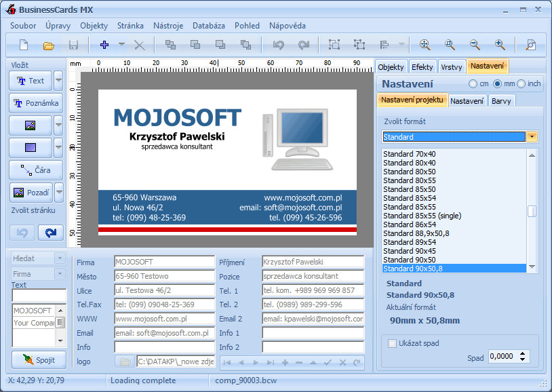The image size is (552, 392).
Task: Insert rectangle shape using the purple square button
Action: tap(31, 148)
